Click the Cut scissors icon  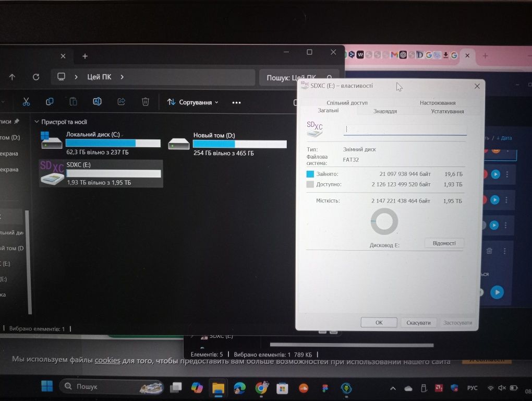26,101
